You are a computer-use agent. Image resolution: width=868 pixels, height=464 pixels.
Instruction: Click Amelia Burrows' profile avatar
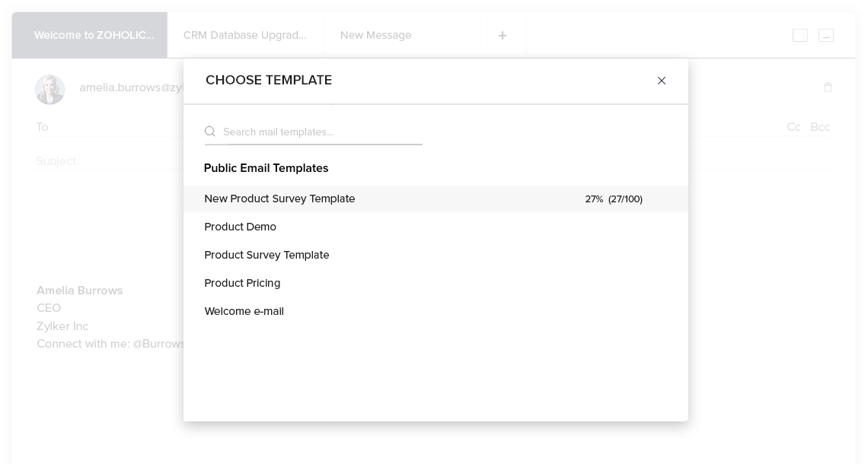tap(49, 89)
